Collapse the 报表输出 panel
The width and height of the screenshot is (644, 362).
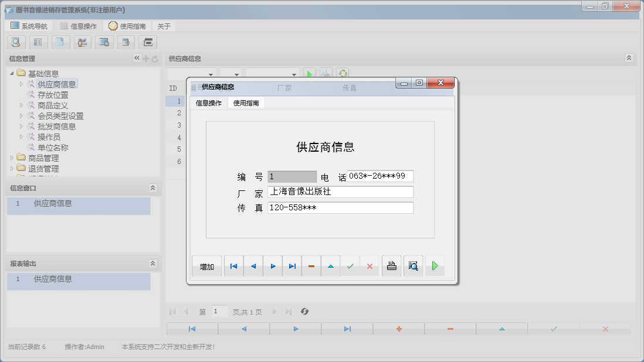pyautogui.click(x=152, y=264)
